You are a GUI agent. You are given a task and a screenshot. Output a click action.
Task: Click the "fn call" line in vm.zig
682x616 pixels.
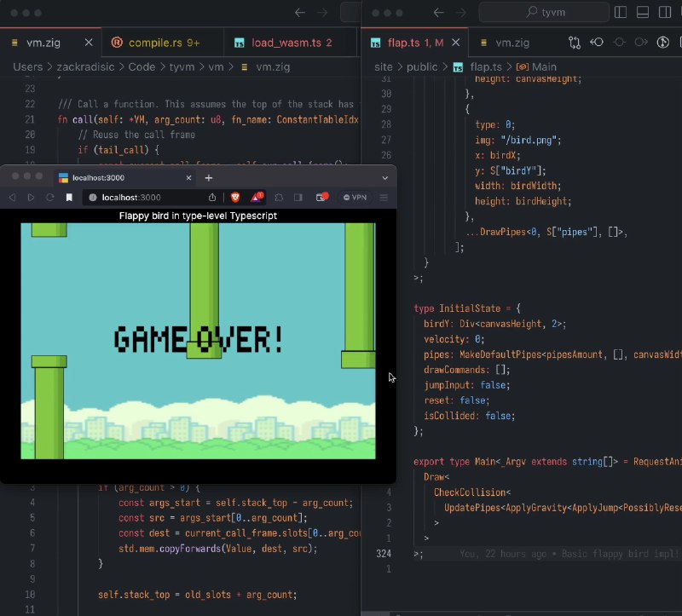click(208, 119)
